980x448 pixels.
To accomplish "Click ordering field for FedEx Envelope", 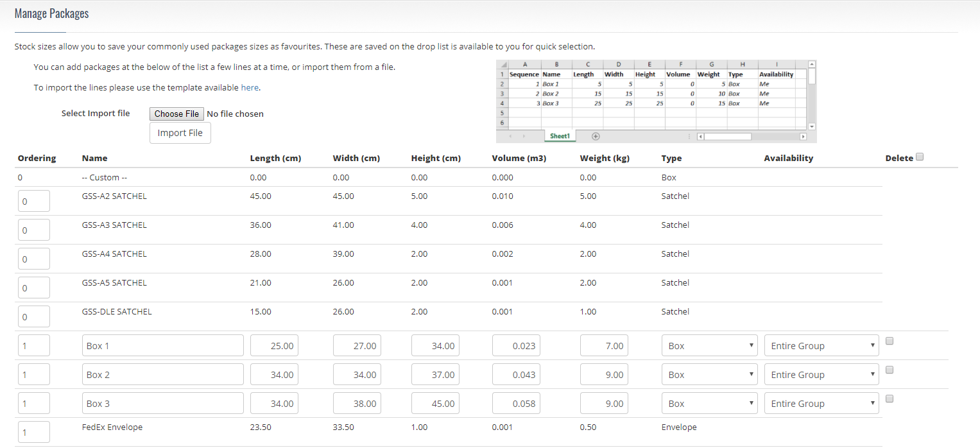I will point(34,432).
